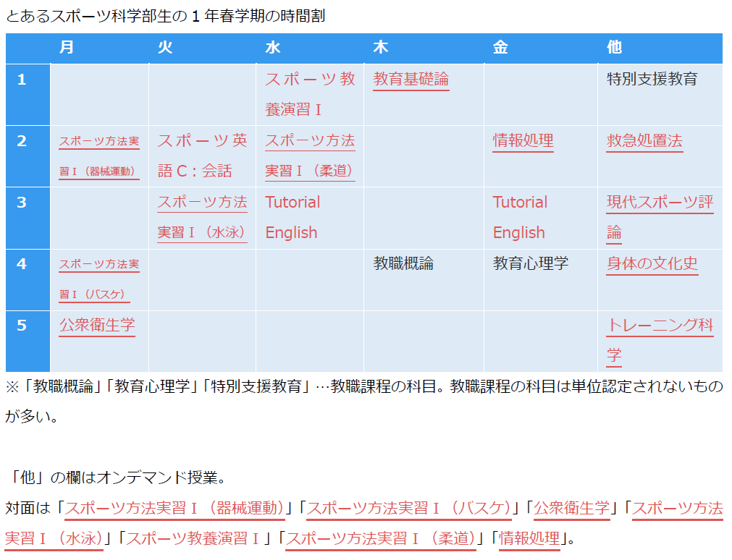Viewport: 732px width, 560px height.
Task: Open スポーツ方法実習Ⅰ（水泳） link in Tuesday period 3
Action: pyautogui.click(x=202, y=218)
